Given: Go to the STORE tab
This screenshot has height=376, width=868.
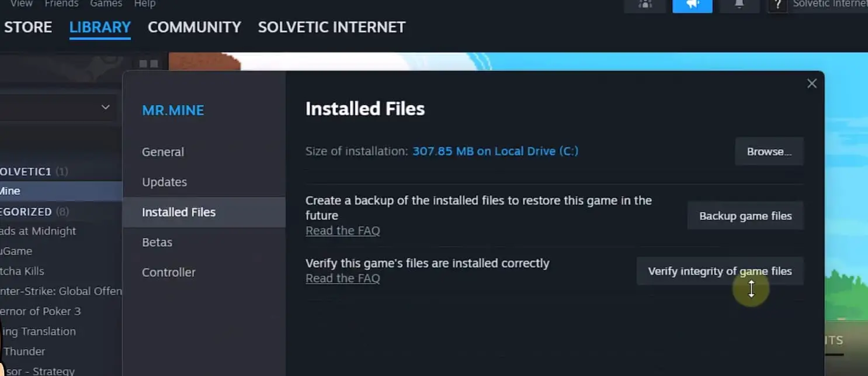Looking at the screenshot, I should click(x=27, y=27).
